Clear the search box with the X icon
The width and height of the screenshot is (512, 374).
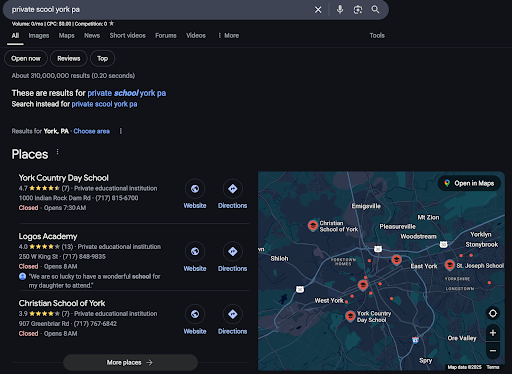click(318, 10)
